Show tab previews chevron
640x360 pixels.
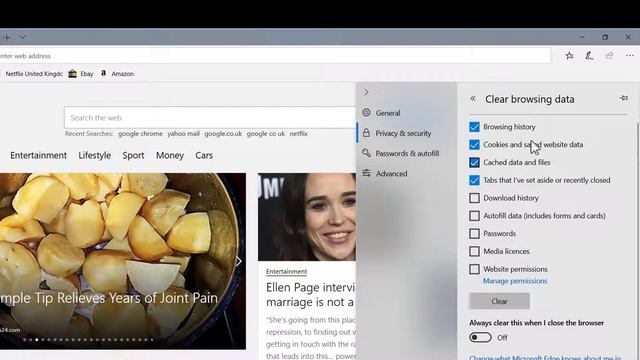pos(22,37)
